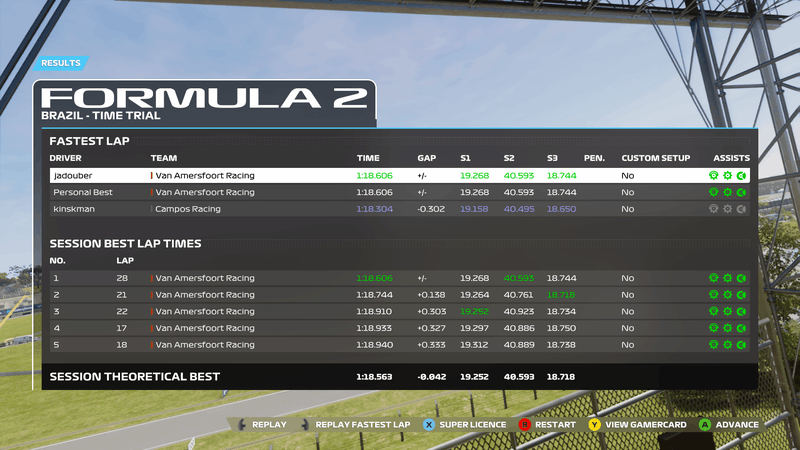Open VIEW GAMERCARD
Image resolution: width=800 pixels, height=450 pixels.
(637, 424)
